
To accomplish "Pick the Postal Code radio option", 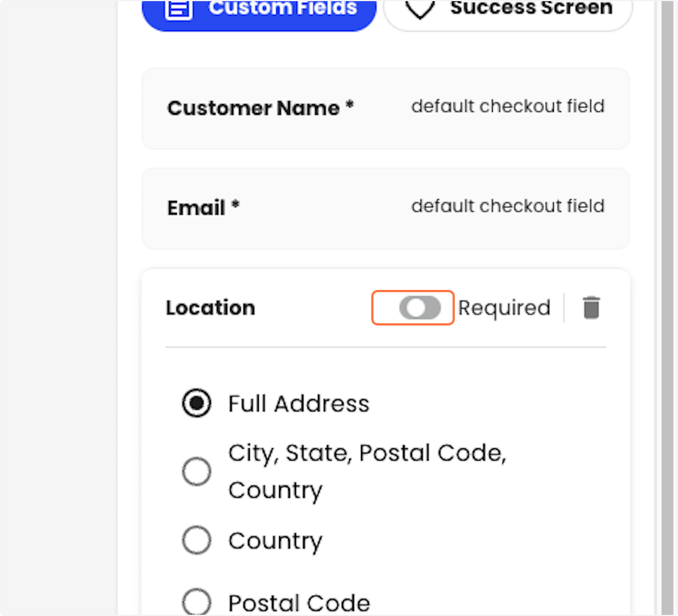I will coord(197,602).
